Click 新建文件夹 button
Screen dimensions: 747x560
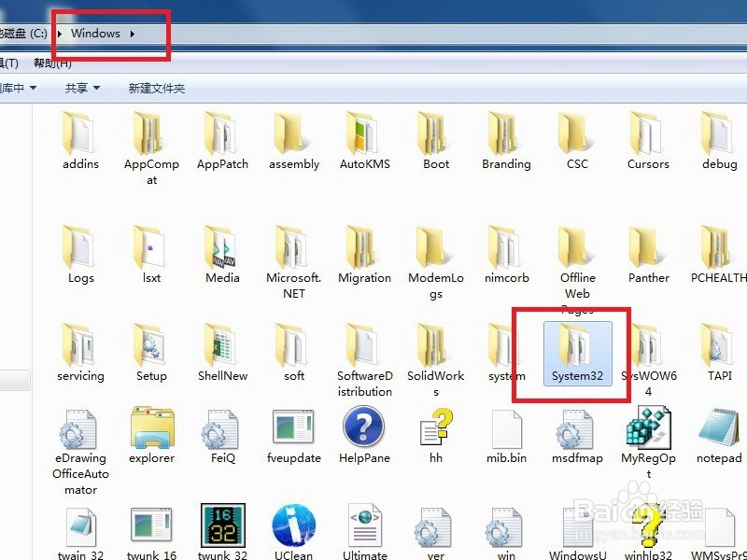click(156, 88)
